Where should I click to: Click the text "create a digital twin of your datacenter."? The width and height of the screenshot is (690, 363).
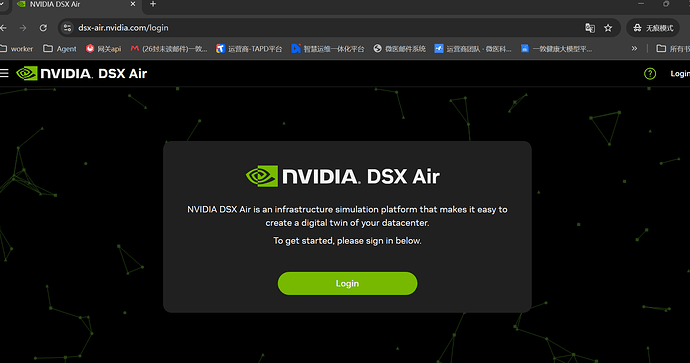pos(347,223)
